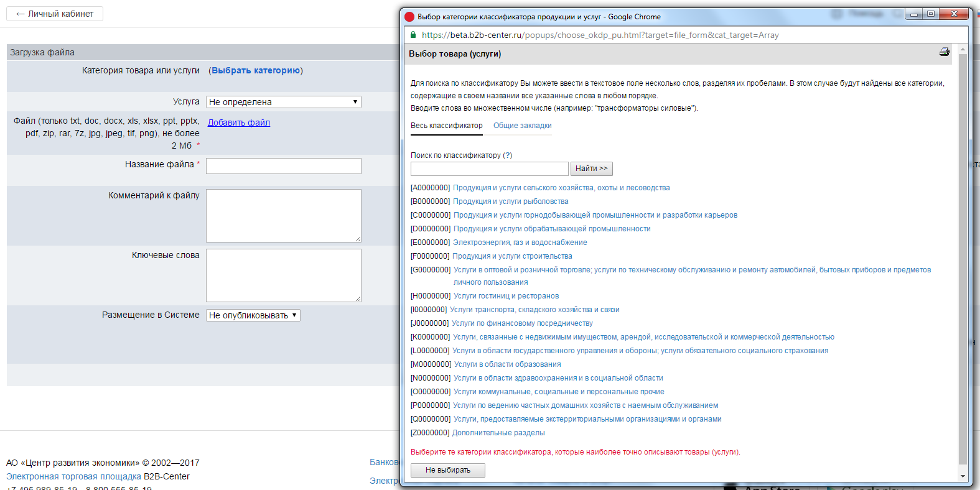Viewport: 980px width, 490px height.
Task: Switch to the Общие закладки tab
Action: click(x=522, y=126)
